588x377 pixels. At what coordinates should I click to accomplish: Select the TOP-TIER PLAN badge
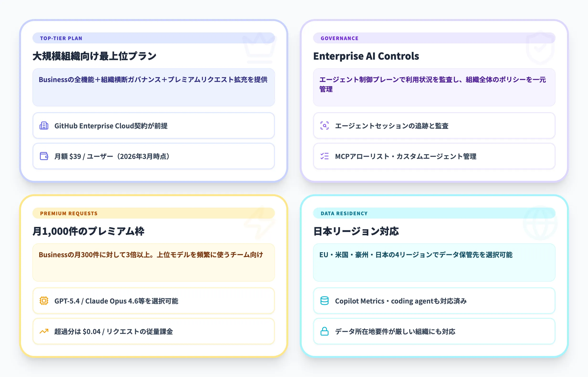pos(61,38)
